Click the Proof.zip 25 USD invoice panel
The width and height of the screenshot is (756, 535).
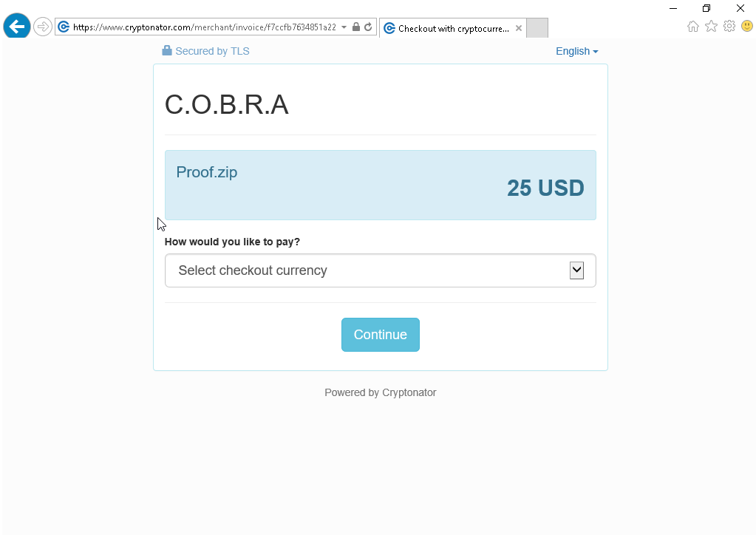(x=380, y=185)
